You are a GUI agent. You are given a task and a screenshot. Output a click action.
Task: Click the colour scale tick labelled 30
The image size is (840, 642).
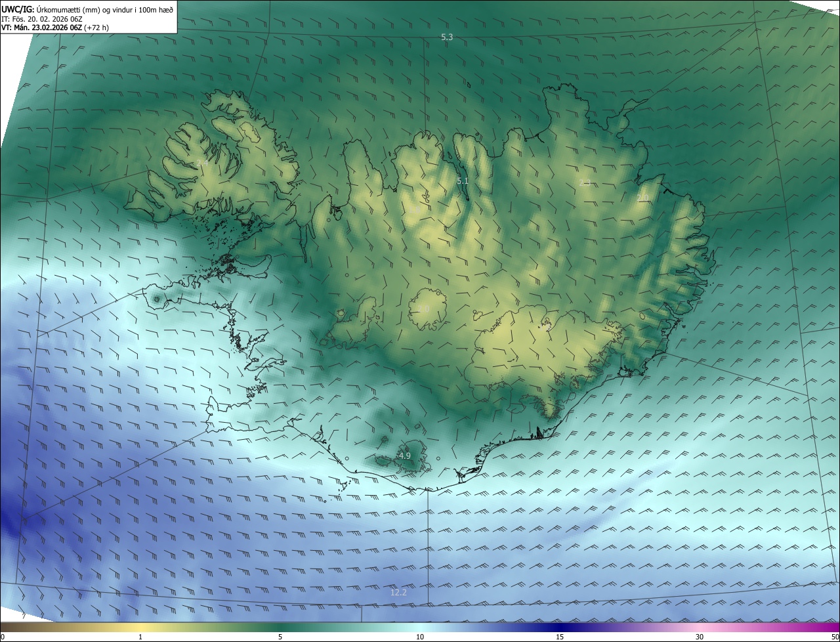tap(700, 637)
